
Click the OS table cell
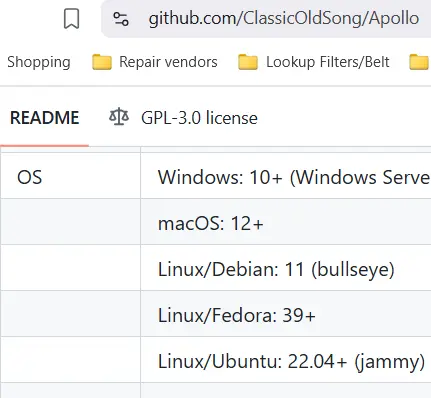[71, 177]
